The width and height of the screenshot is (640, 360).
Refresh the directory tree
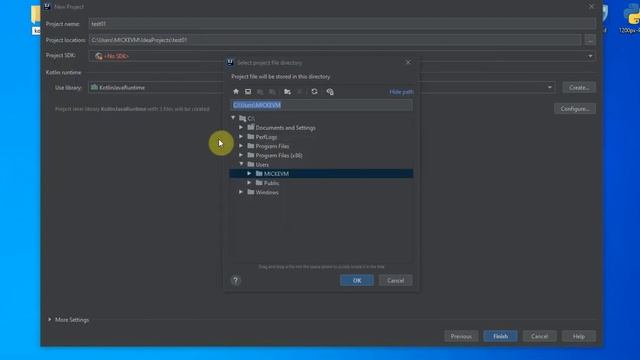[314, 91]
